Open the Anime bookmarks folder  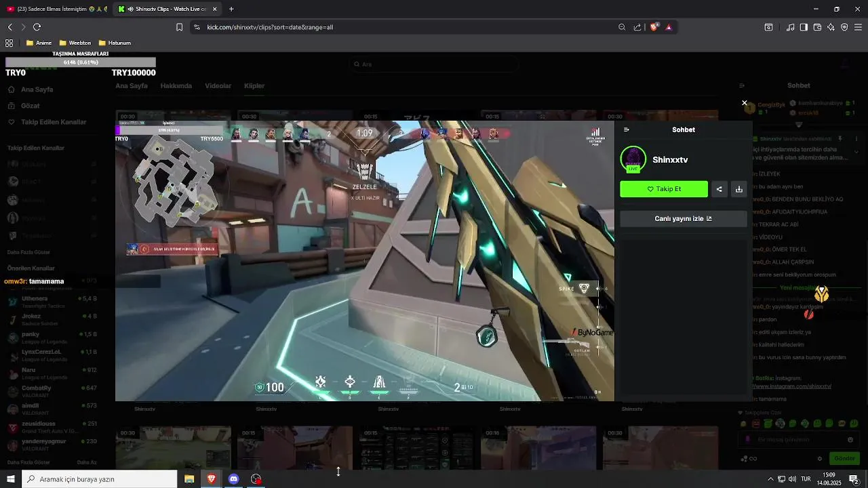pos(39,43)
